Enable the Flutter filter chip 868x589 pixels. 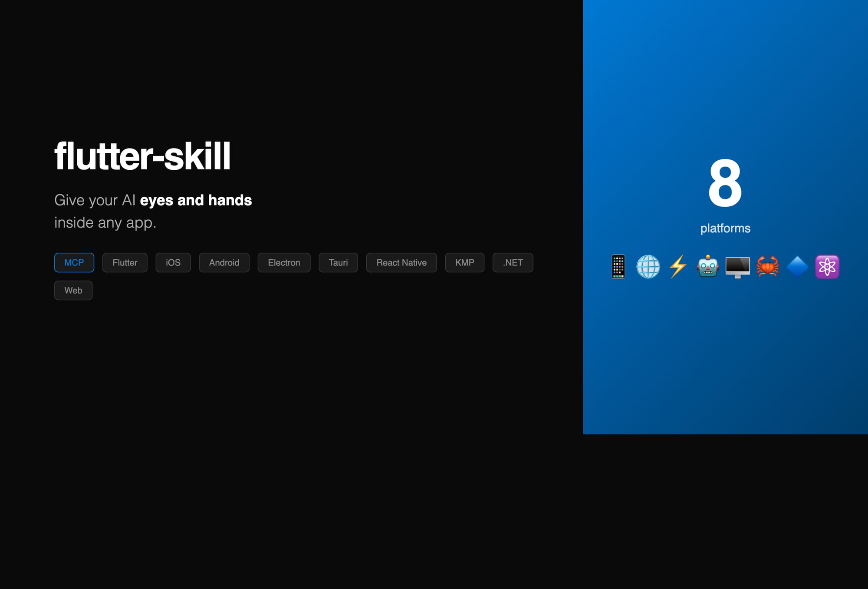click(125, 262)
